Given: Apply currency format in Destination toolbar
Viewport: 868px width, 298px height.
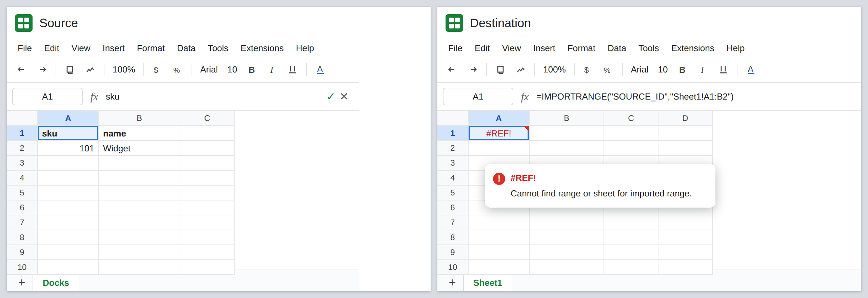Looking at the screenshot, I should pyautogui.click(x=587, y=70).
